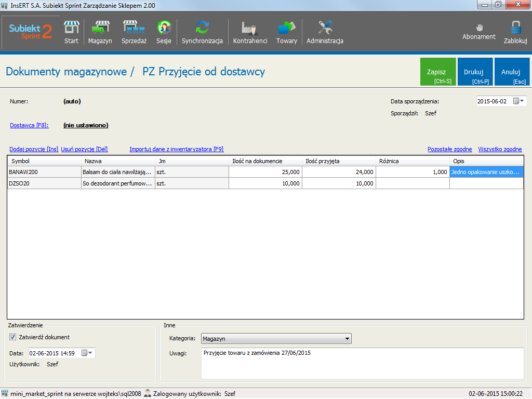This screenshot has width=532, height=399.
Task: Open calendar for Data sporządzenia
Action: coord(519,101)
